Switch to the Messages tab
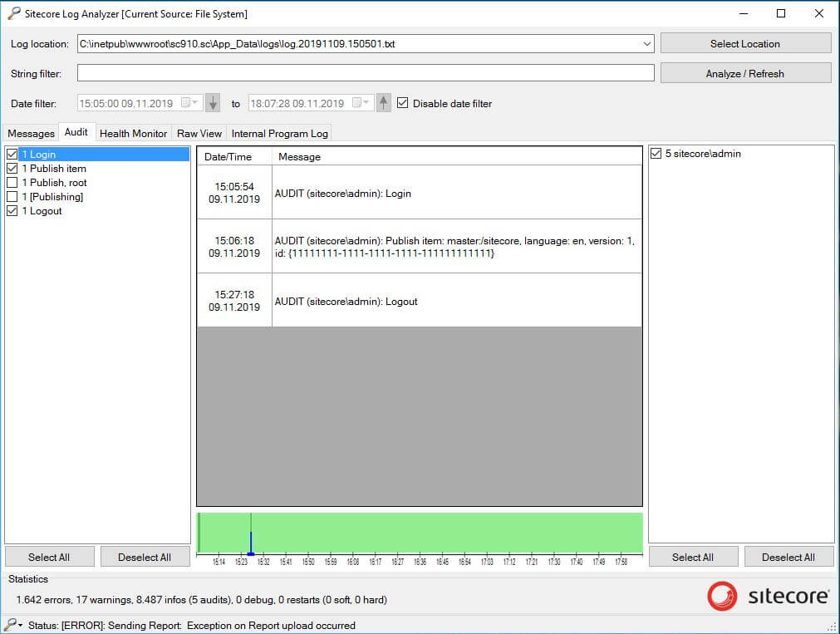840x634 pixels. pyautogui.click(x=31, y=134)
